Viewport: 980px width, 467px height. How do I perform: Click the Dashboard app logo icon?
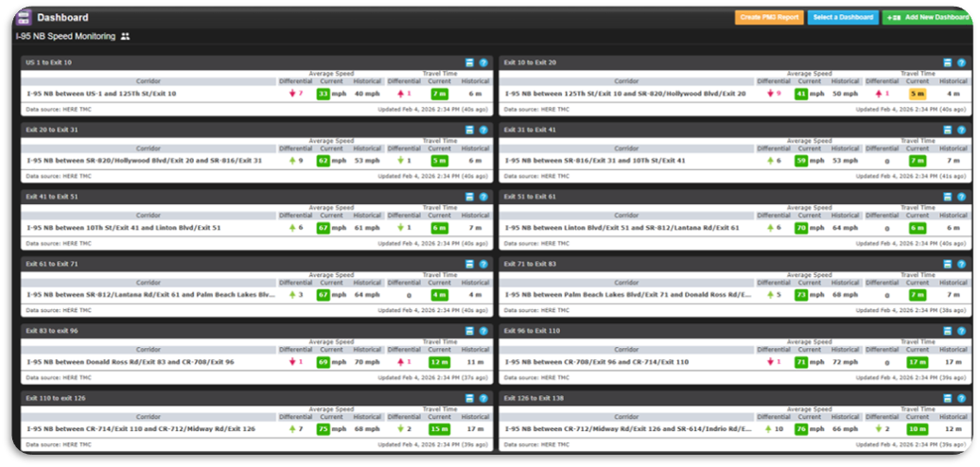[24, 17]
